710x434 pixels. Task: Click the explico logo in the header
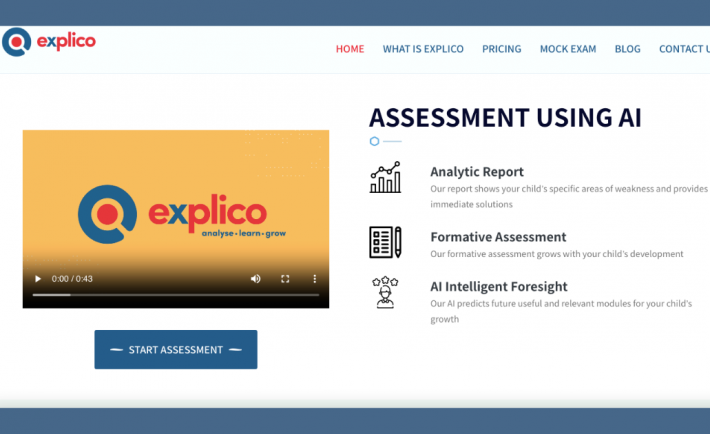[49, 42]
